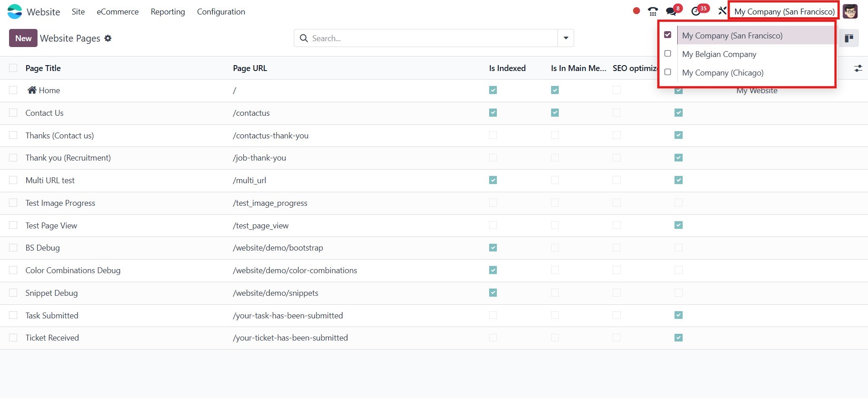Click the New button

pyautogui.click(x=23, y=38)
